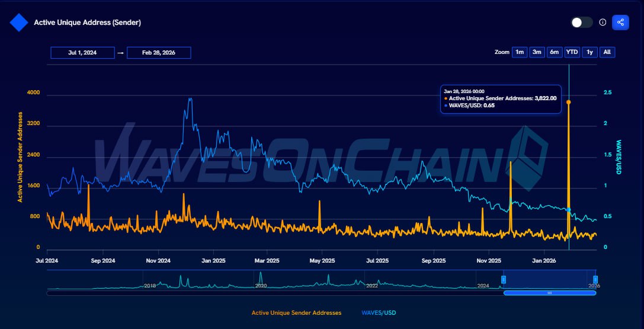
Task: Click the Zoom label text
Action: [x=502, y=52]
